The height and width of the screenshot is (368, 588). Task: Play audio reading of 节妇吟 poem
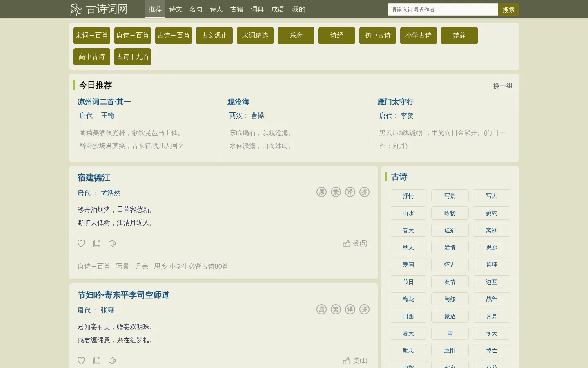coord(112,361)
